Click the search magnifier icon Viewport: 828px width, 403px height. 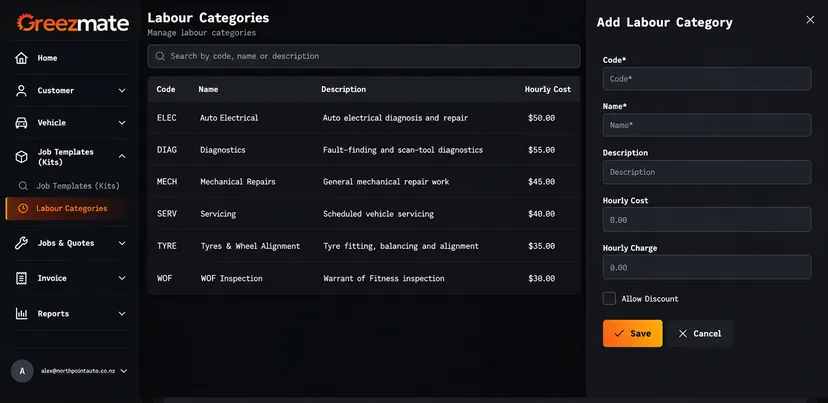click(x=161, y=56)
